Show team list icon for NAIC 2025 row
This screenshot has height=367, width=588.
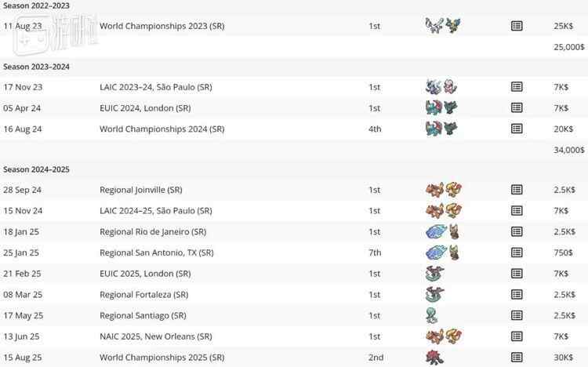click(517, 336)
